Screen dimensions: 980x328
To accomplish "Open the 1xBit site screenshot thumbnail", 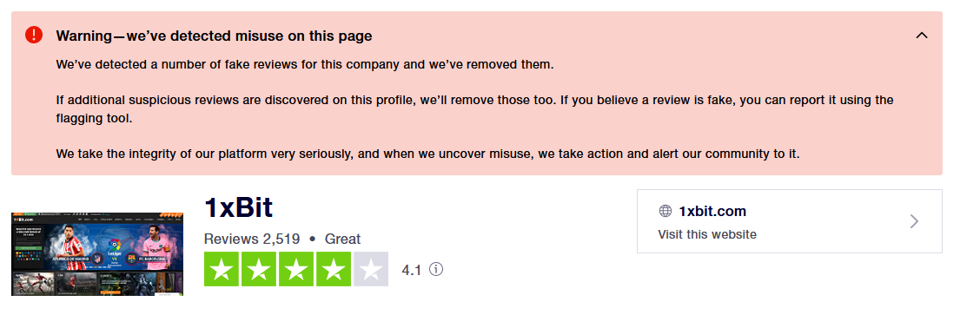I will click(x=97, y=253).
